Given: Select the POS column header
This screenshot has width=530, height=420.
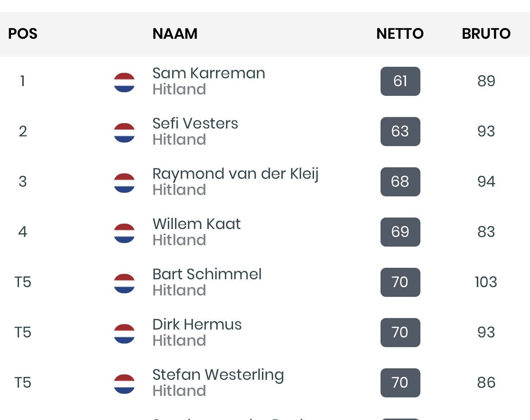Looking at the screenshot, I should click(x=23, y=34).
